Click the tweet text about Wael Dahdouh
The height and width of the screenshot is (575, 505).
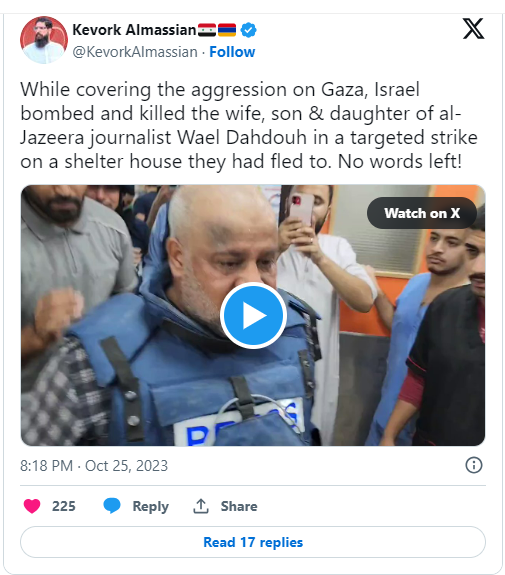tap(249, 125)
